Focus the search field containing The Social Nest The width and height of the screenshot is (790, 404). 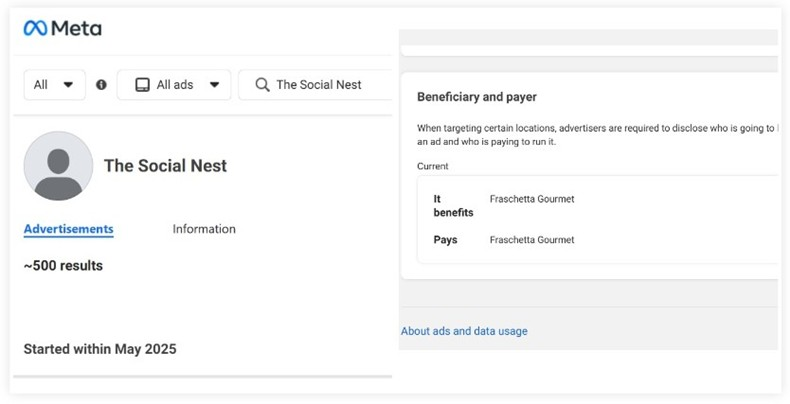tap(320, 85)
